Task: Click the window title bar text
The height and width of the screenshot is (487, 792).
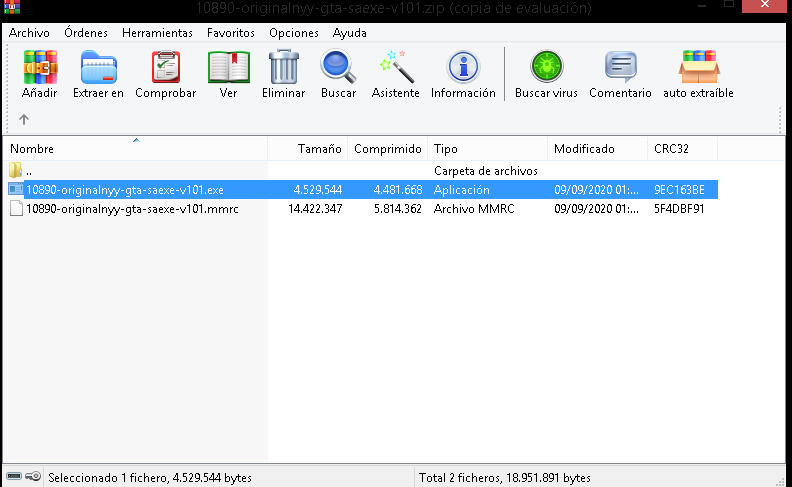Action: click(393, 8)
